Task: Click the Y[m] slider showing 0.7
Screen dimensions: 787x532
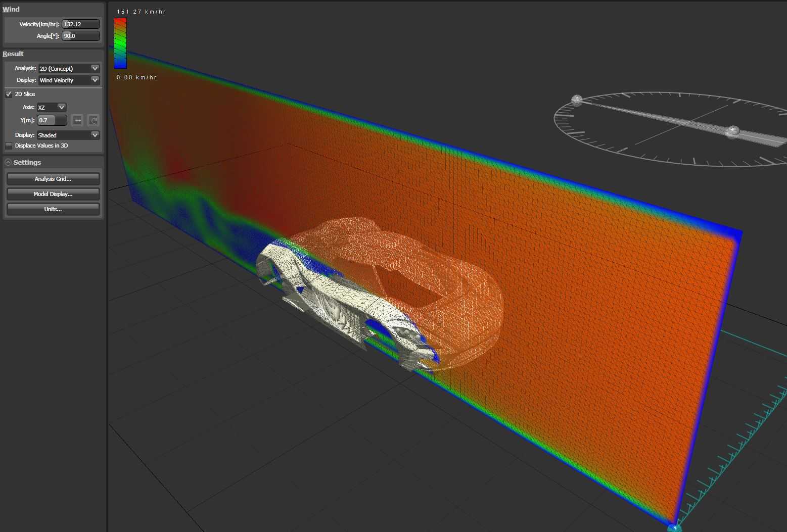Action: [x=52, y=120]
